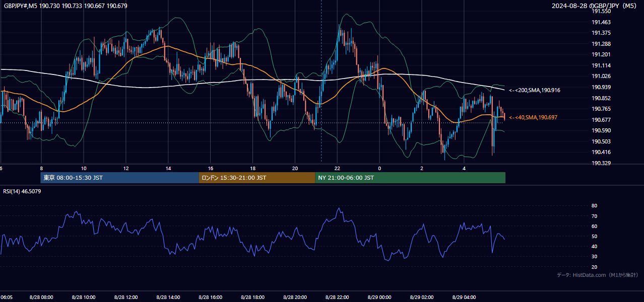Click the 8/29 02:00 time label
Viewport: 644px width, 302px height.
pos(422,297)
